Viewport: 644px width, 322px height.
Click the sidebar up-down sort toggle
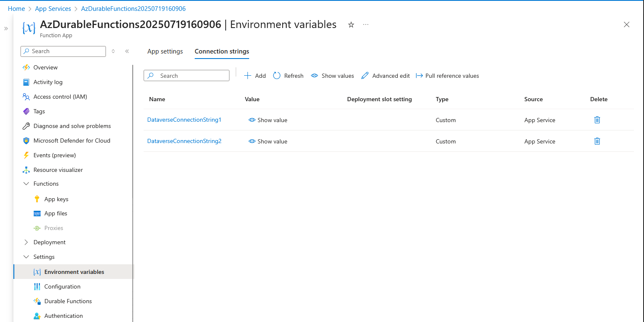(113, 51)
